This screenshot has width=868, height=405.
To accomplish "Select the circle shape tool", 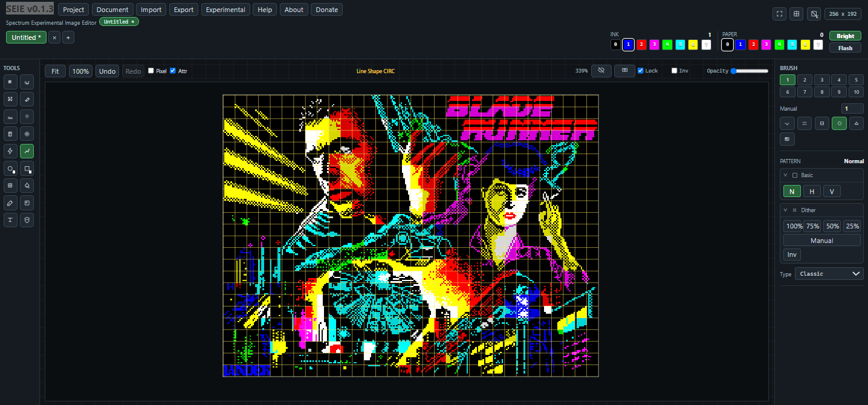I will tap(10, 169).
